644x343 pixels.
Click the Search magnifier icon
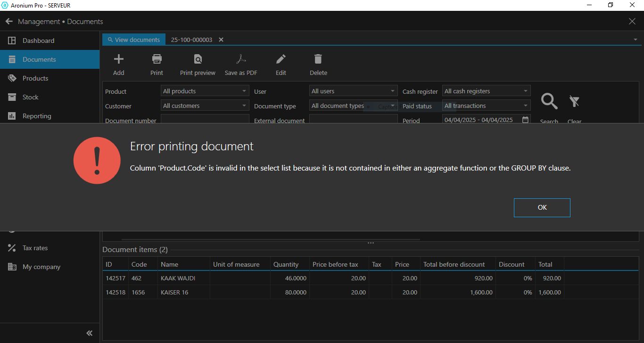click(x=549, y=101)
